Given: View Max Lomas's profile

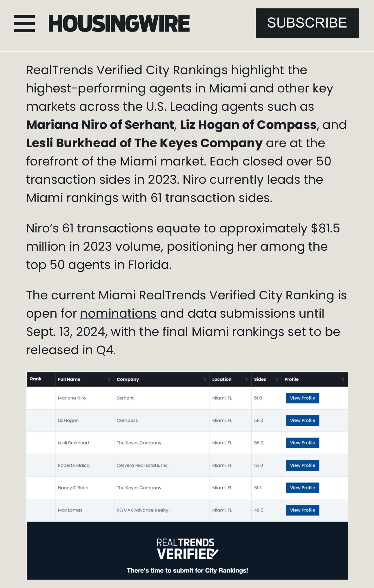Looking at the screenshot, I should click(302, 510).
